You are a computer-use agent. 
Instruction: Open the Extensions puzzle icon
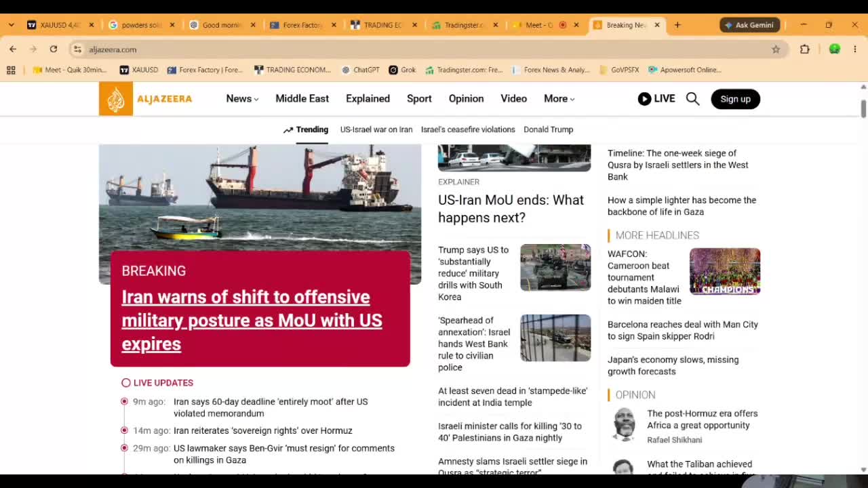(x=805, y=49)
